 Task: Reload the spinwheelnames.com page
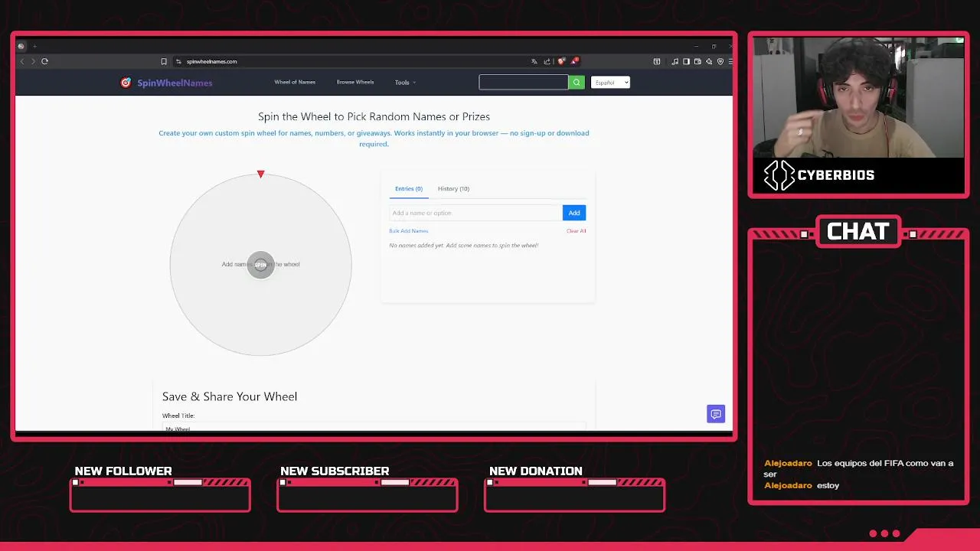[44, 61]
